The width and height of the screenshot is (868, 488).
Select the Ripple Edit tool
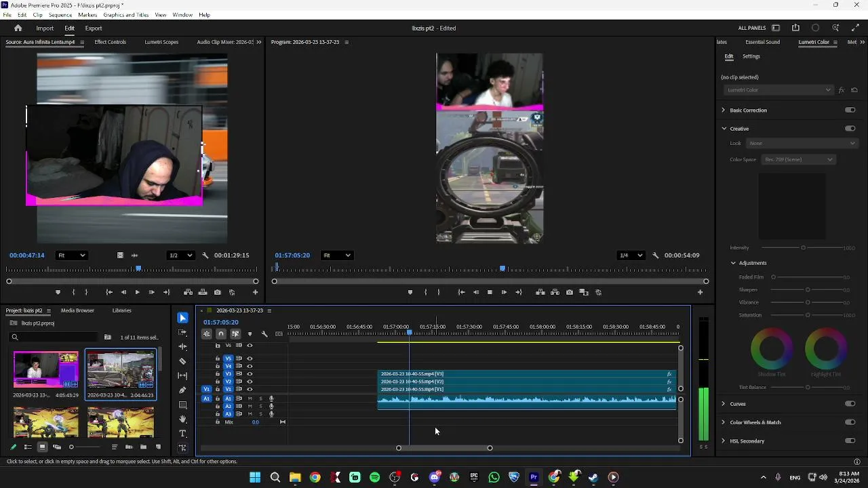click(182, 346)
